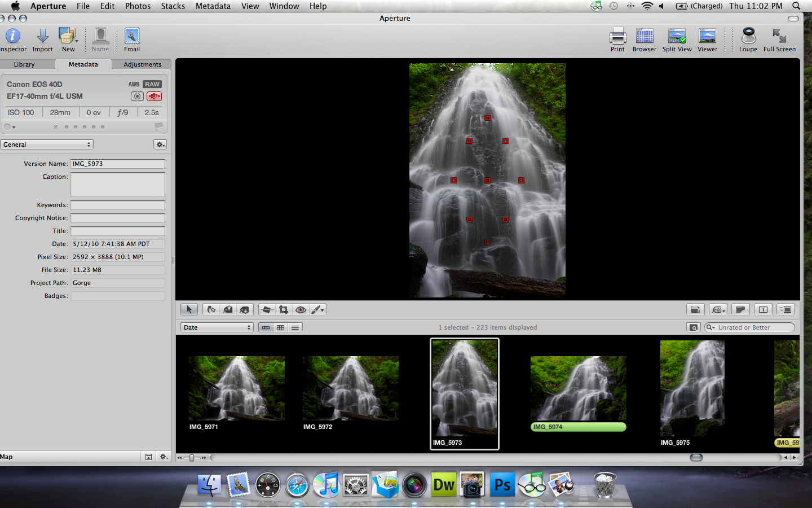This screenshot has width=812, height=508.
Task: Switch browser to filmstrip view
Action: tap(266, 327)
